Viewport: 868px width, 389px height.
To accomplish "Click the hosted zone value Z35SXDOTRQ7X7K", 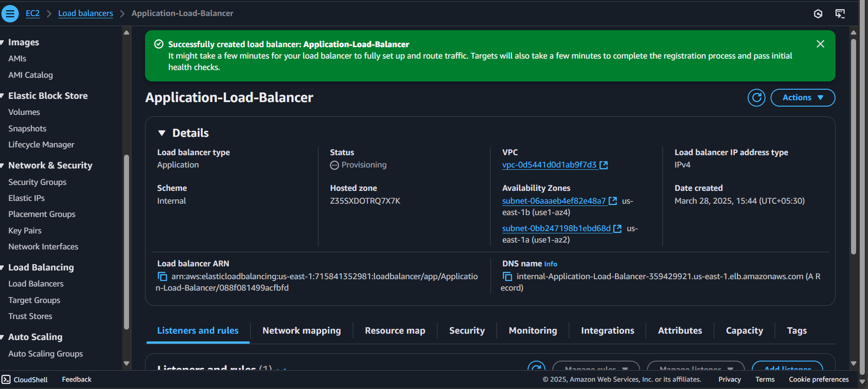I will pyautogui.click(x=365, y=201).
